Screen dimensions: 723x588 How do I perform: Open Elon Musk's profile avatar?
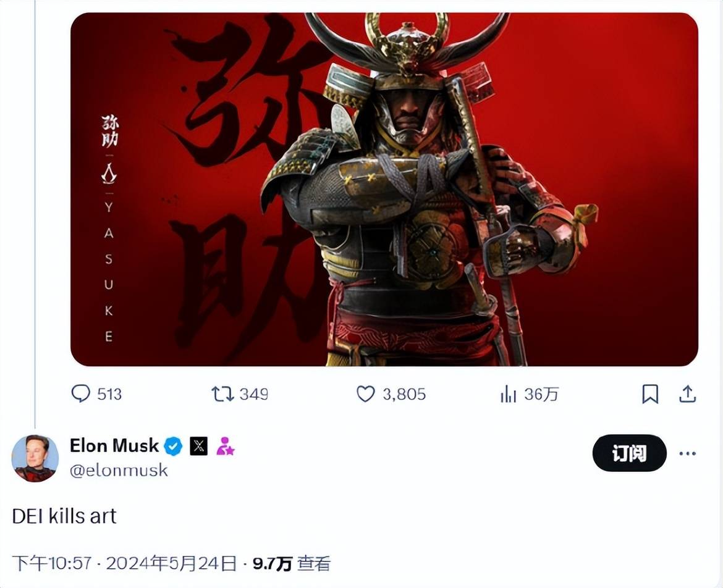[x=35, y=458]
